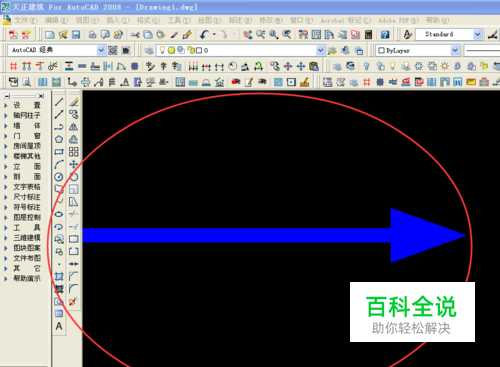Open the 三维建模 panel entry
Image resolution: width=500 pixels, height=367 pixels.
pos(27,238)
